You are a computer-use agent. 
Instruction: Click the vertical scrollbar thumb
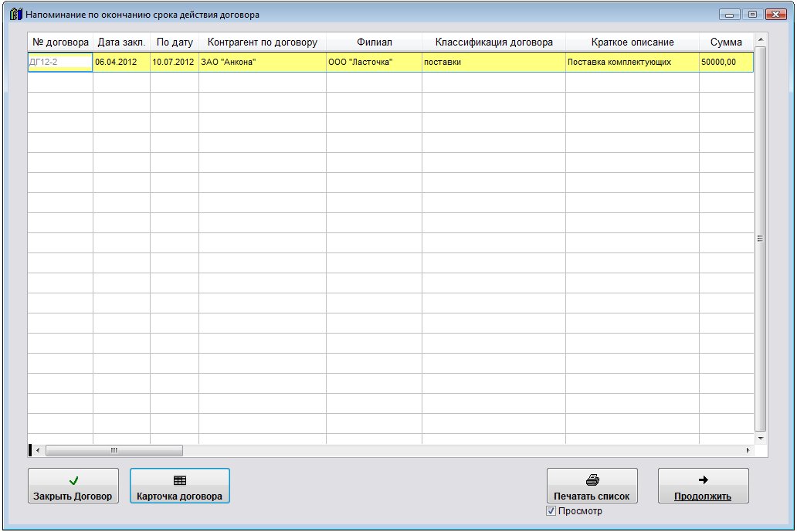click(761, 239)
